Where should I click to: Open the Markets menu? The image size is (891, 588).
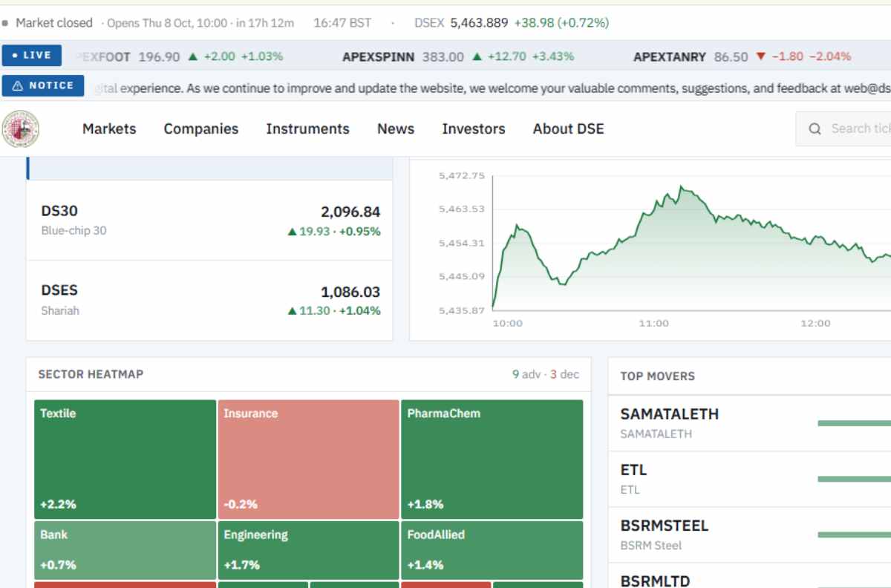pyautogui.click(x=109, y=128)
